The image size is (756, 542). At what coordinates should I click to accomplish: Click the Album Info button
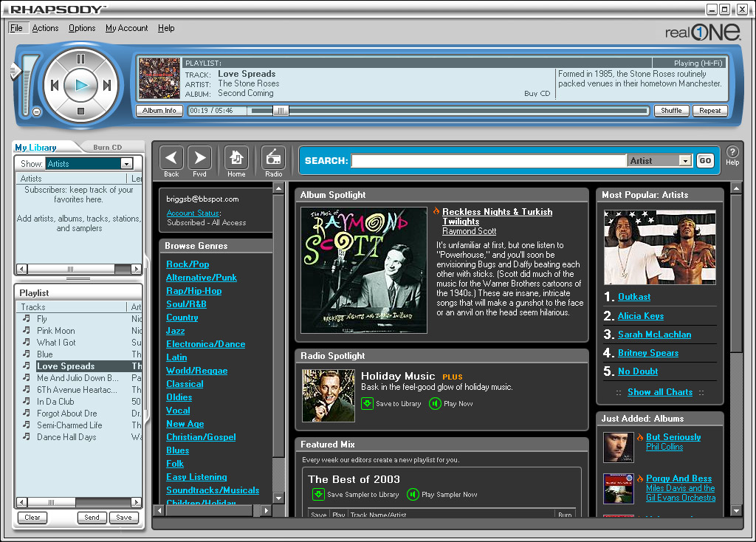pyautogui.click(x=159, y=111)
